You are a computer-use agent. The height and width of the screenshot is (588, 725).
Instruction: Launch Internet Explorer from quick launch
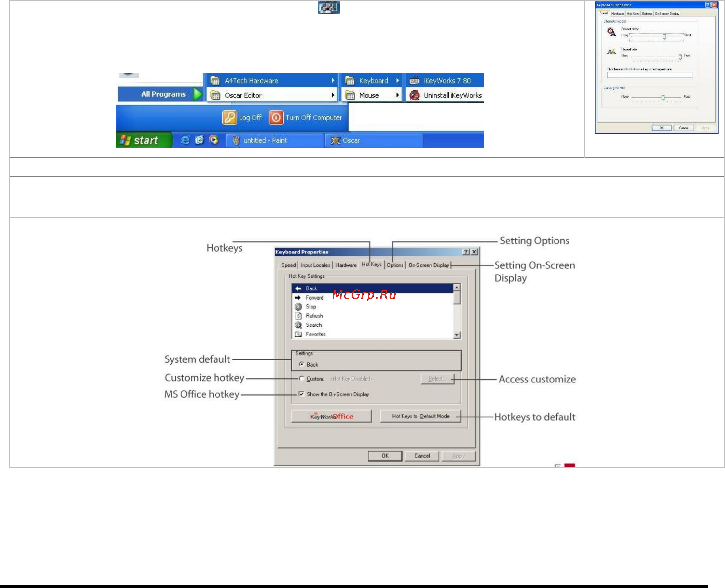coord(185,140)
